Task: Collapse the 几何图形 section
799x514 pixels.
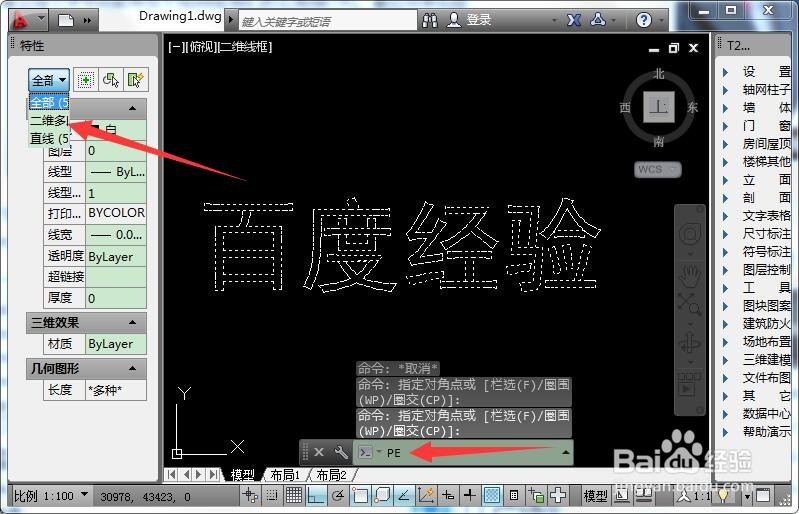Action: [x=132, y=368]
